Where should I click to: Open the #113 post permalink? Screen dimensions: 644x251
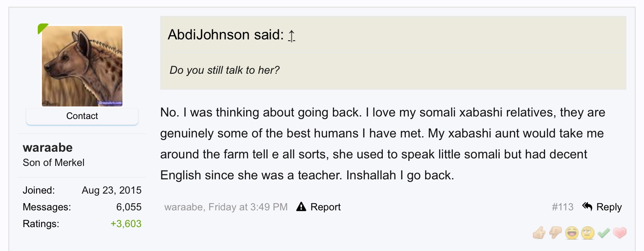[563, 207]
